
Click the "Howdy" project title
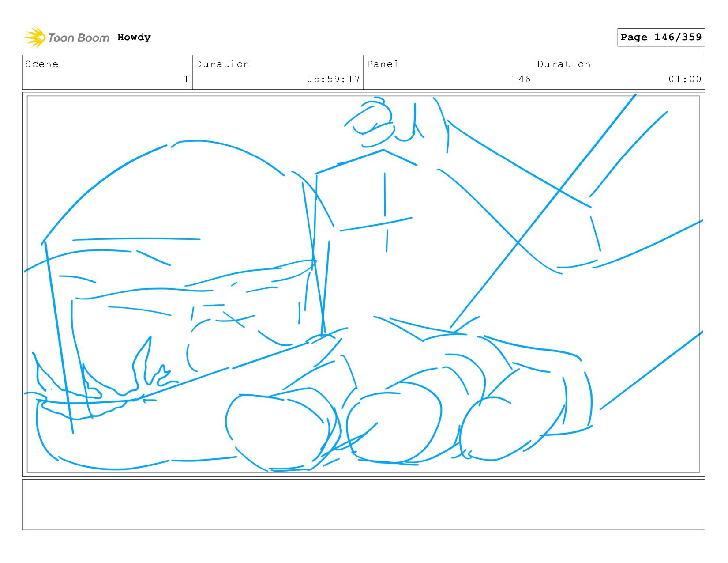(x=134, y=38)
